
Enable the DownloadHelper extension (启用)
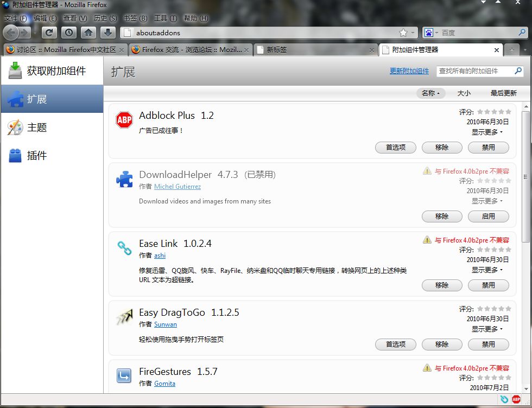tap(488, 216)
